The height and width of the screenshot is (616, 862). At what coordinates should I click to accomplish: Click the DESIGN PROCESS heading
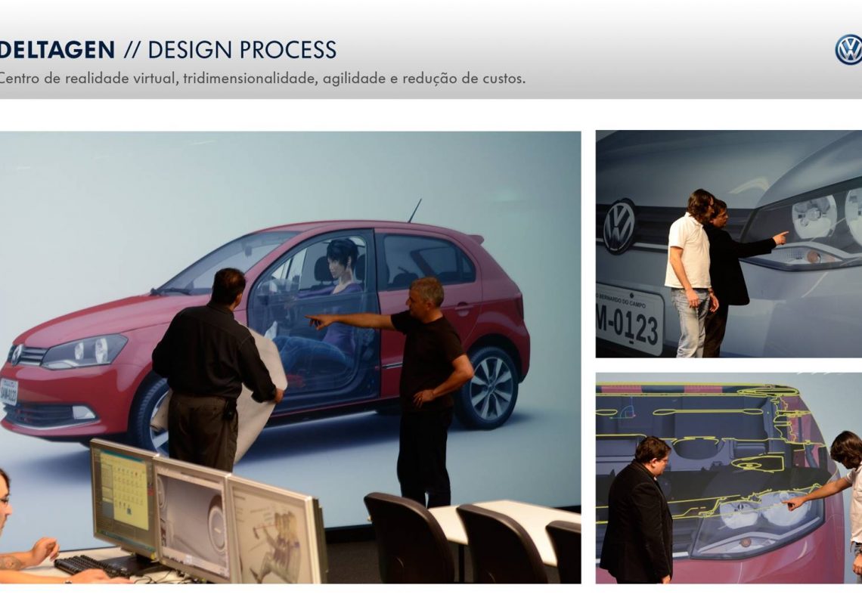point(242,50)
